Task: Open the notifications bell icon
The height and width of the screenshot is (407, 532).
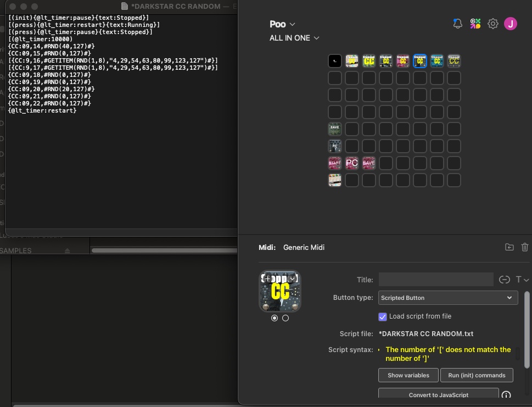Action: [x=457, y=24]
